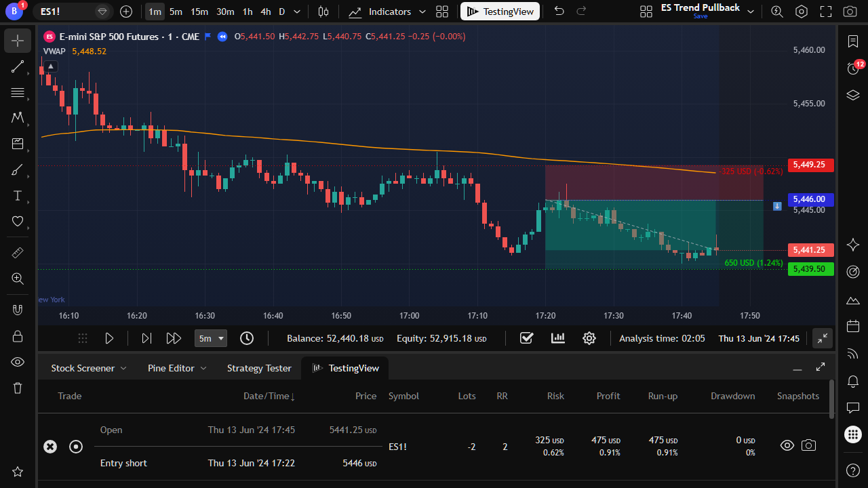Take a chart snapshot with camera icon

[x=850, y=12]
